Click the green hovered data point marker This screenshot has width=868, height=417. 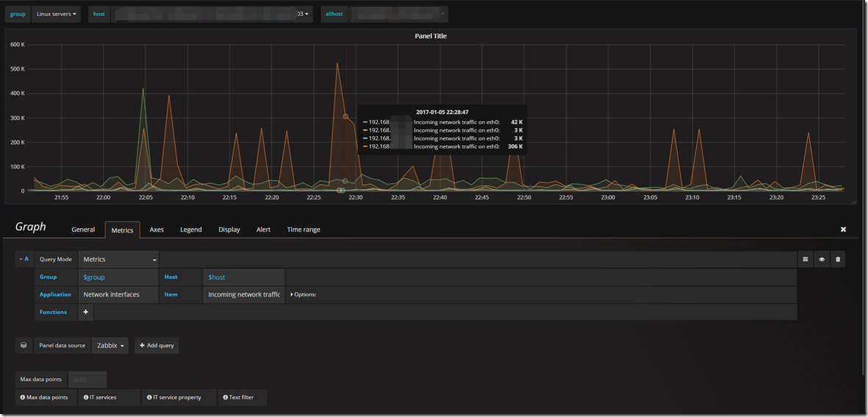pos(345,181)
